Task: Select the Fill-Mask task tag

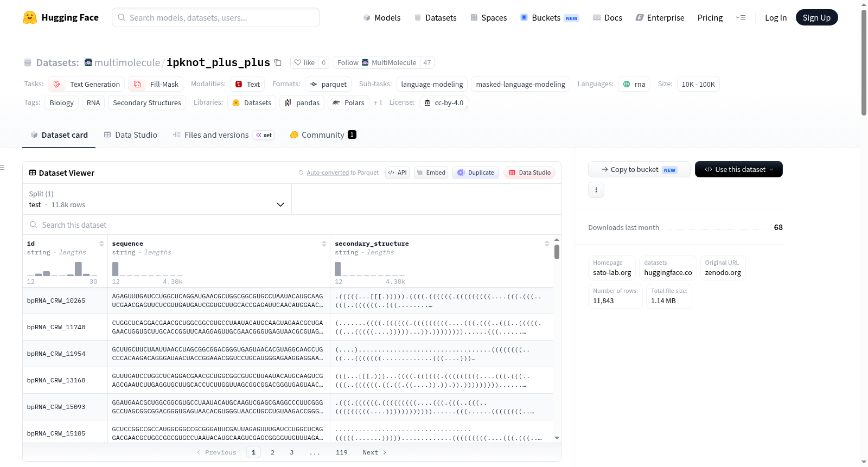Action: point(156,84)
